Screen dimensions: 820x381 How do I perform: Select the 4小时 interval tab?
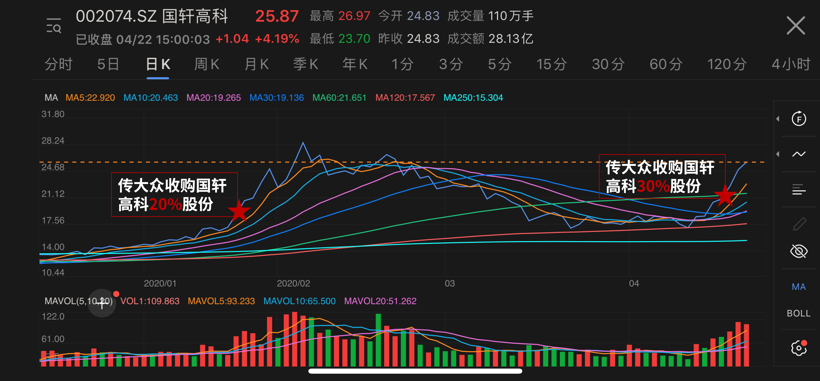[x=790, y=64]
